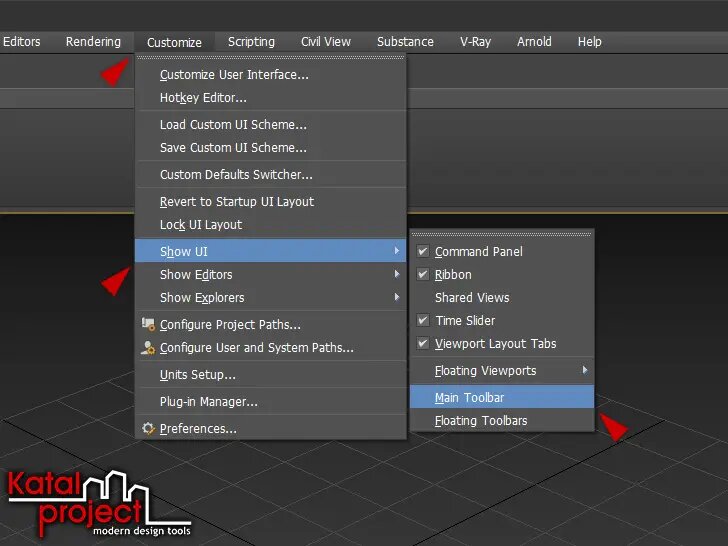Open the Rendering menu
This screenshot has width=728, height=546.
pyautogui.click(x=93, y=42)
